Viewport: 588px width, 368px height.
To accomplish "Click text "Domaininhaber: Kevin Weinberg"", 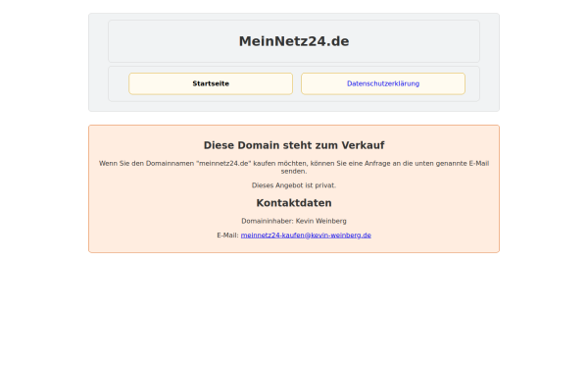I will click(x=294, y=221).
